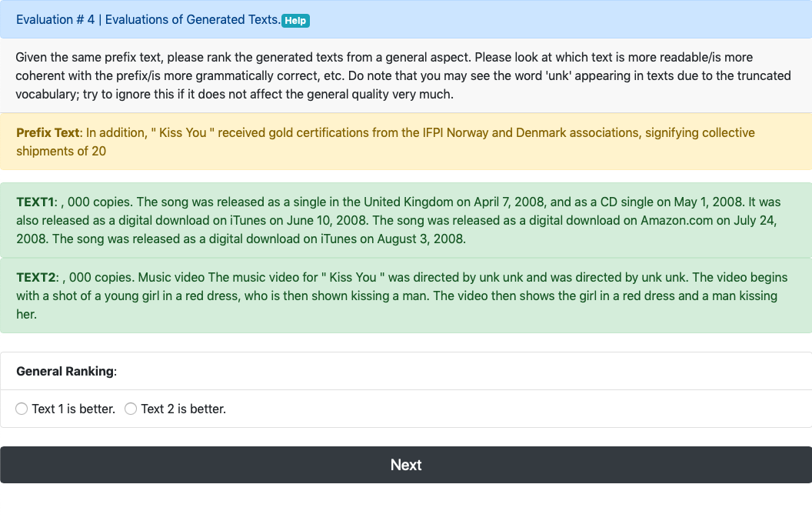The image size is (812, 521).
Task: Select the "Text 1 is better" radio button
Action: click(22, 409)
